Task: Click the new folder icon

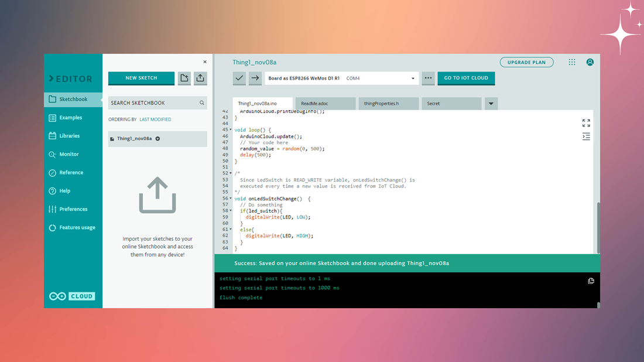Action: pyautogui.click(x=184, y=78)
